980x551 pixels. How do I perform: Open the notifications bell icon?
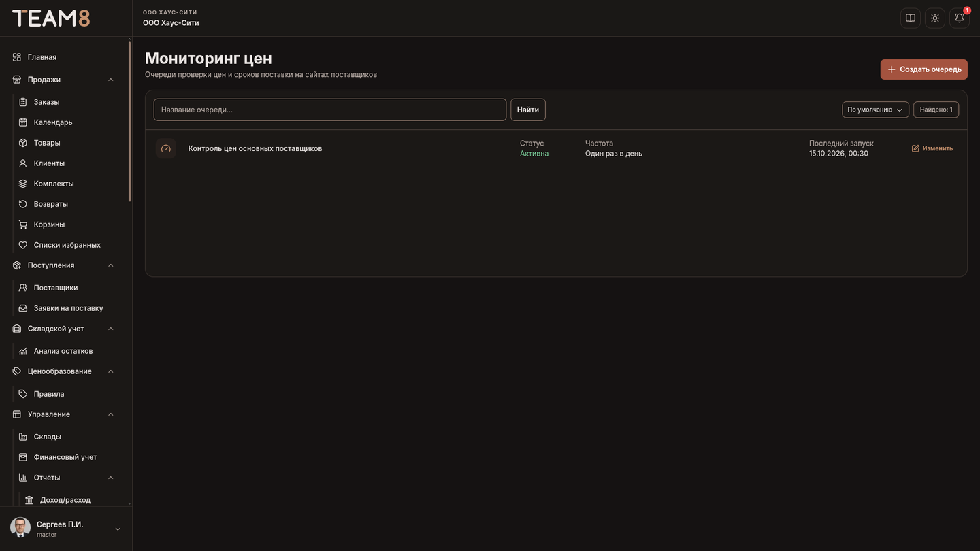[x=959, y=18]
